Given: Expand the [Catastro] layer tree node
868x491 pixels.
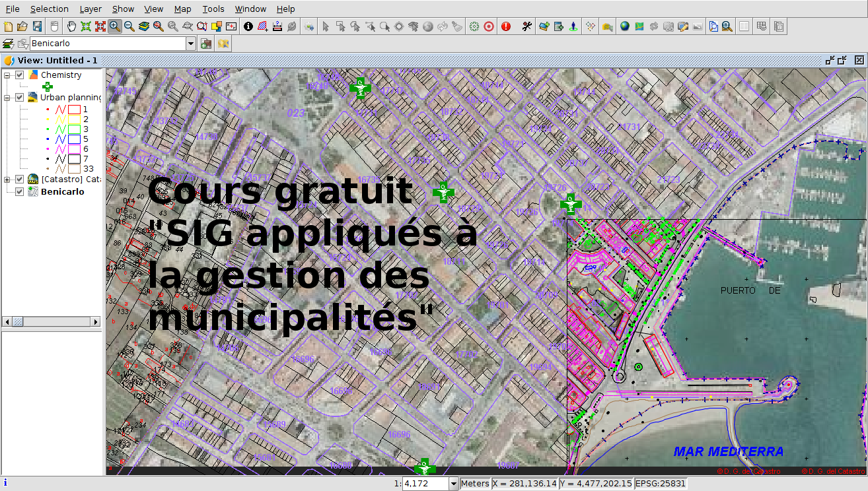Looking at the screenshot, I should 8,180.
